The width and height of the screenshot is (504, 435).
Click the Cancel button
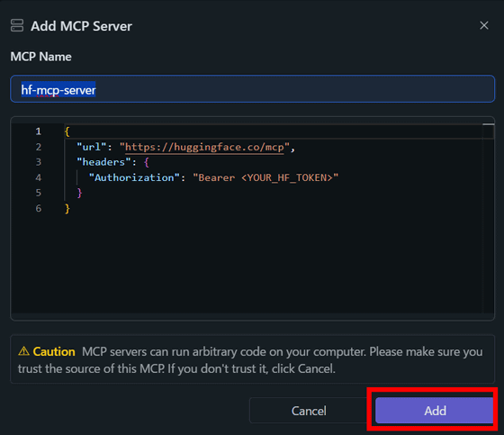coord(309,411)
